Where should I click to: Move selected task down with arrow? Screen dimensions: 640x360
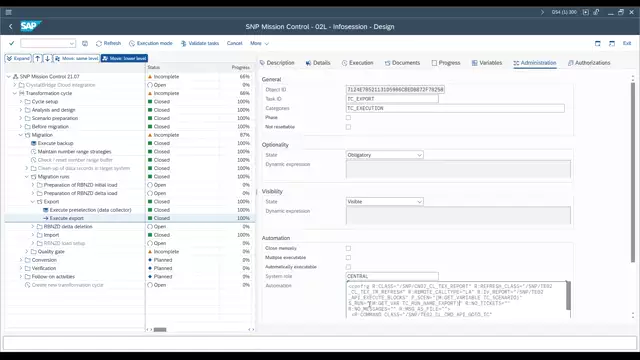pyautogui.click(x=47, y=58)
